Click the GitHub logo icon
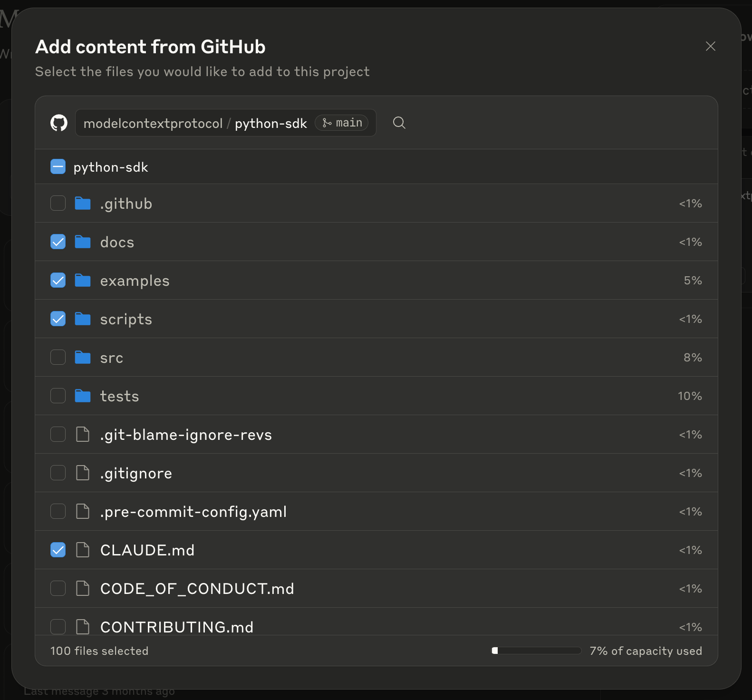The height and width of the screenshot is (700, 752). (x=59, y=123)
